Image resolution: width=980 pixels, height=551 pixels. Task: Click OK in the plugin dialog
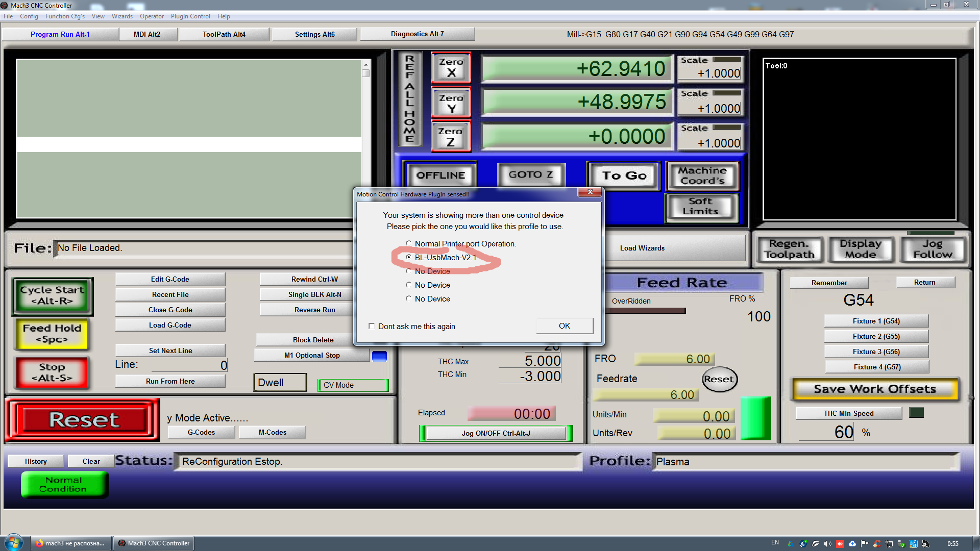click(564, 325)
